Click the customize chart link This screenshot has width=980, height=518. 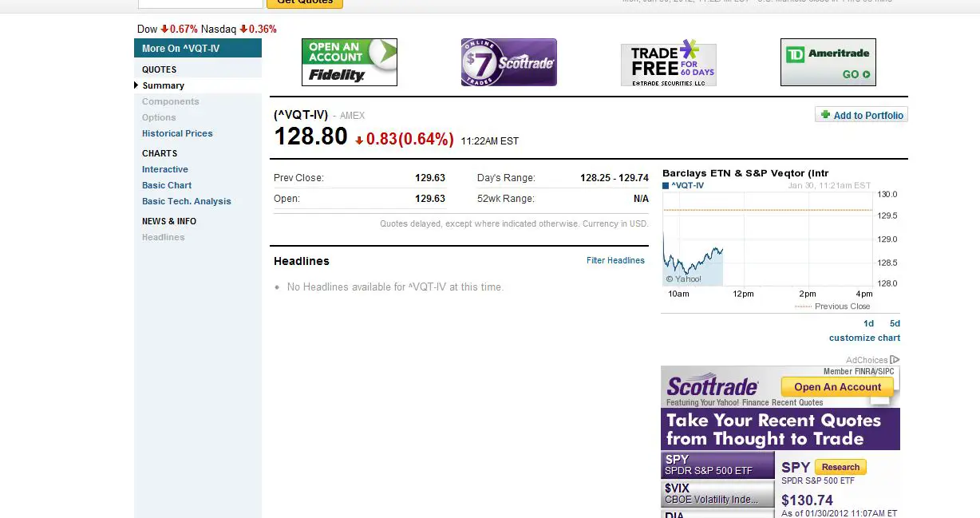[x=864, y=338]
